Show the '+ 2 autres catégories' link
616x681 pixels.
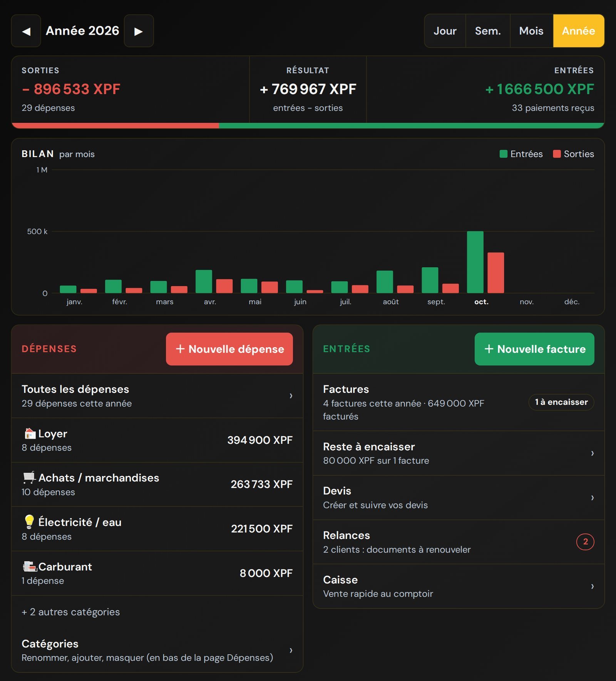[71, 612]
